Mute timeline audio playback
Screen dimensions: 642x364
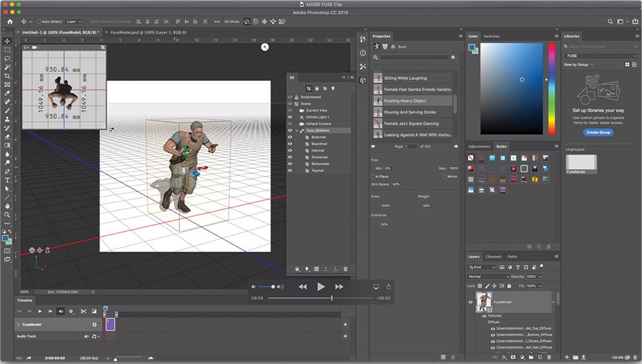tap(60, 311)
